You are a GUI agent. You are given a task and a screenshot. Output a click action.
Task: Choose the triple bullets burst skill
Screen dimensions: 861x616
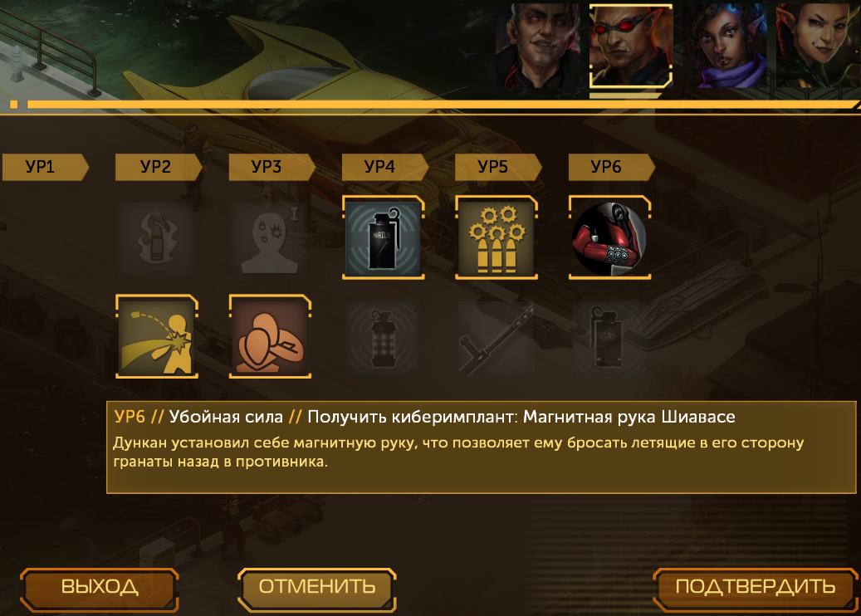tap(497, 237)
